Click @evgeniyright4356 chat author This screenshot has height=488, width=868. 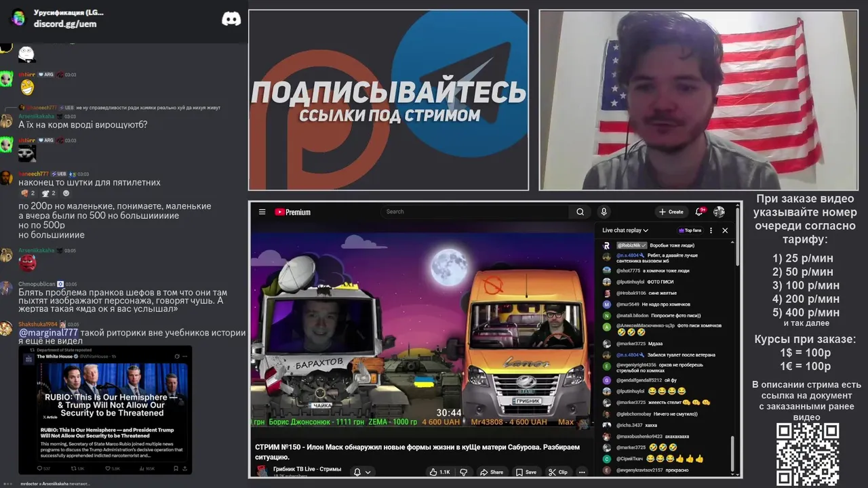636,365
